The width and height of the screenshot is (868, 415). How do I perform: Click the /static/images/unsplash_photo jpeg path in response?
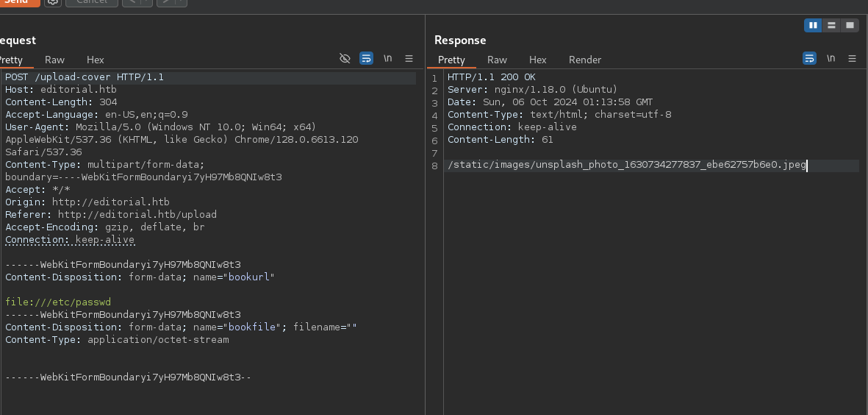(627, 165)
